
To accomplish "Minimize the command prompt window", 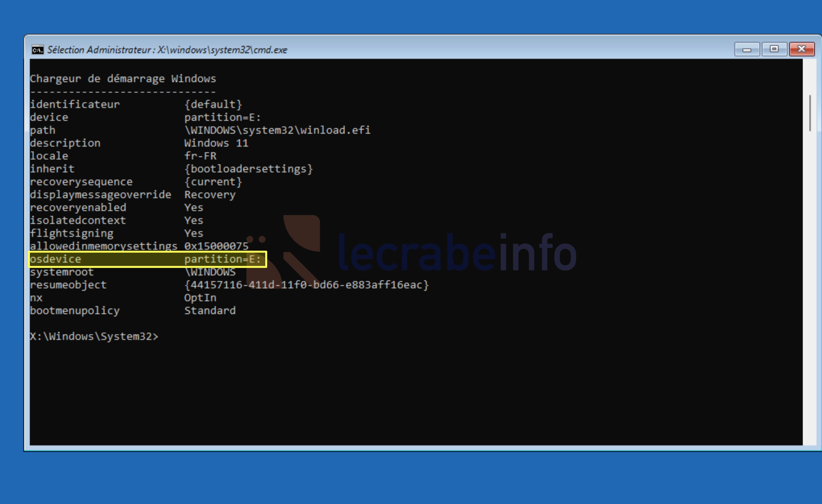I will point(747,50).
